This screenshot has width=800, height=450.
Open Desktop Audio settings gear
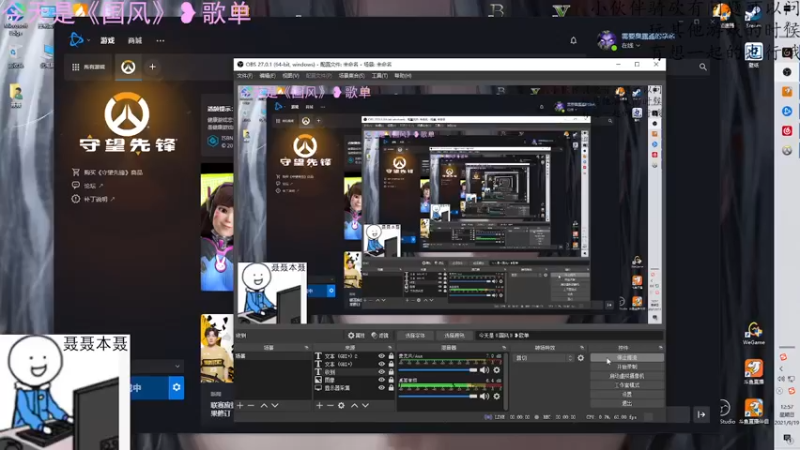coord(496,396)
